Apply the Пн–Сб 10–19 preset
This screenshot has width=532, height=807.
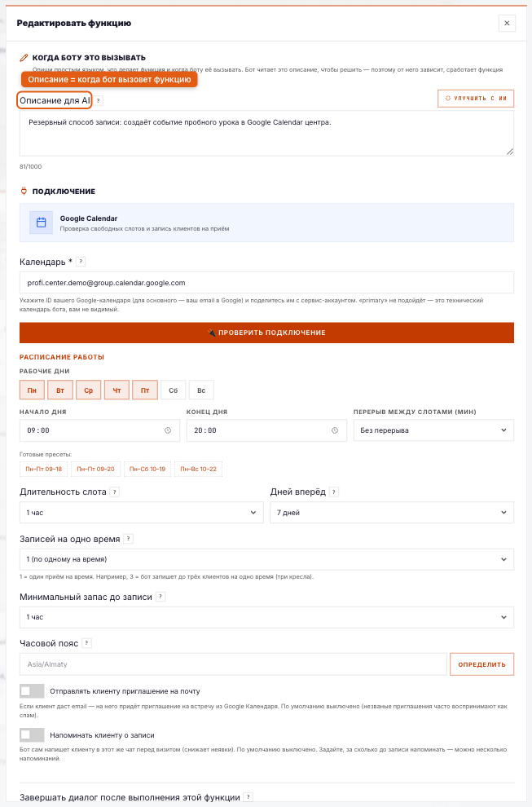147,469
